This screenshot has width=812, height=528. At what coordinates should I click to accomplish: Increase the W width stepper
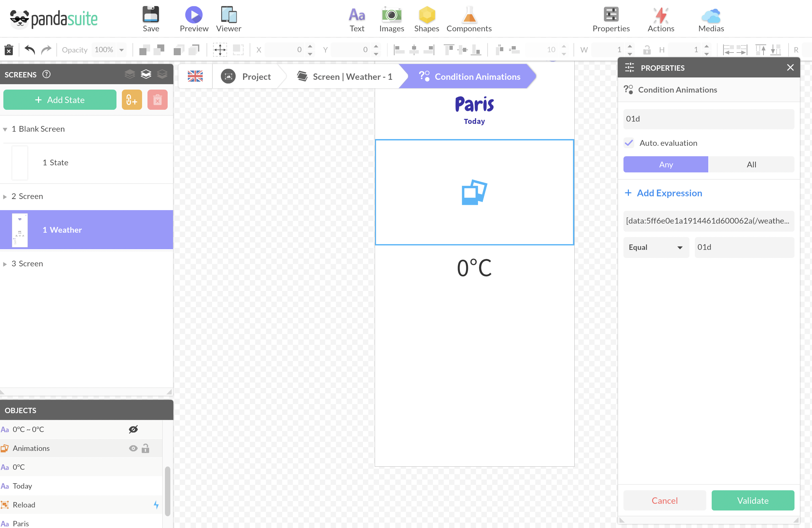point(630,46)
